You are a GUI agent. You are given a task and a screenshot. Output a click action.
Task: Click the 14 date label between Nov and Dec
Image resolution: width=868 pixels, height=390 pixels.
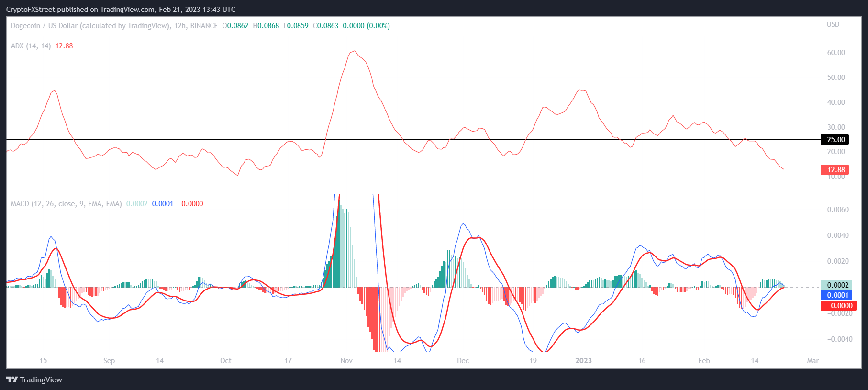click(x=397, y=361)
